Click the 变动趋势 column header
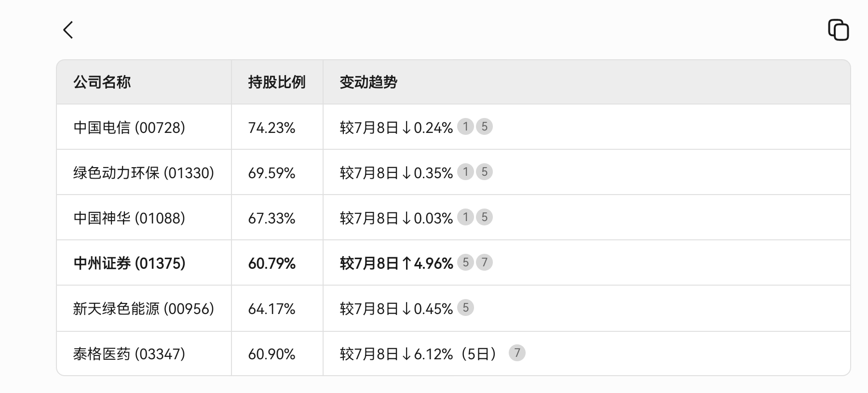The width and height of the screenshot is (868, 393). tap(368, 82)
